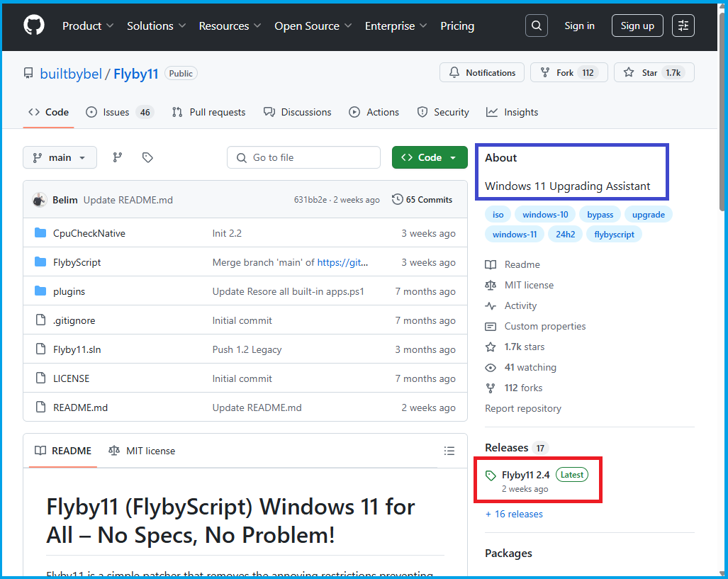Switch to the Issues tab
Viewport: 728px width, 579px height.
[x=119, y=113]
